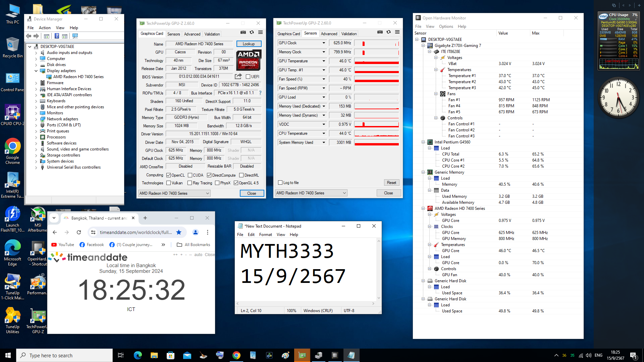Collapse Generic Memory node in Hardware Monitor
This screenshot has height=362, width=644.
tap(423, 172)
